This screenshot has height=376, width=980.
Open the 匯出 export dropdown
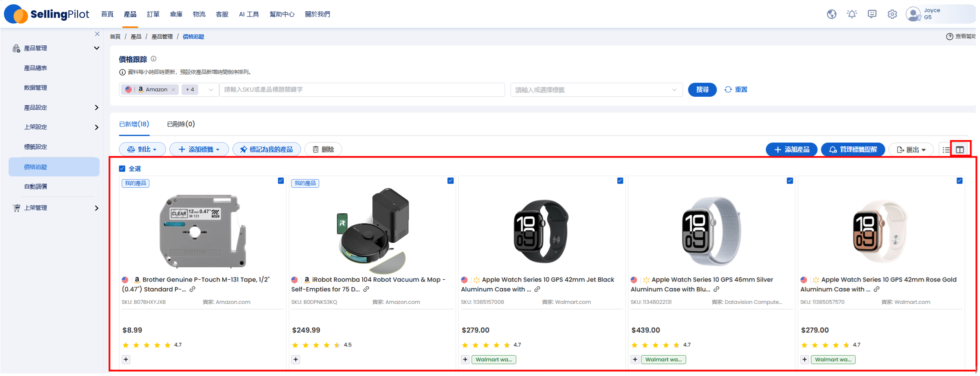pyautogui.click(x=911, y=149)
